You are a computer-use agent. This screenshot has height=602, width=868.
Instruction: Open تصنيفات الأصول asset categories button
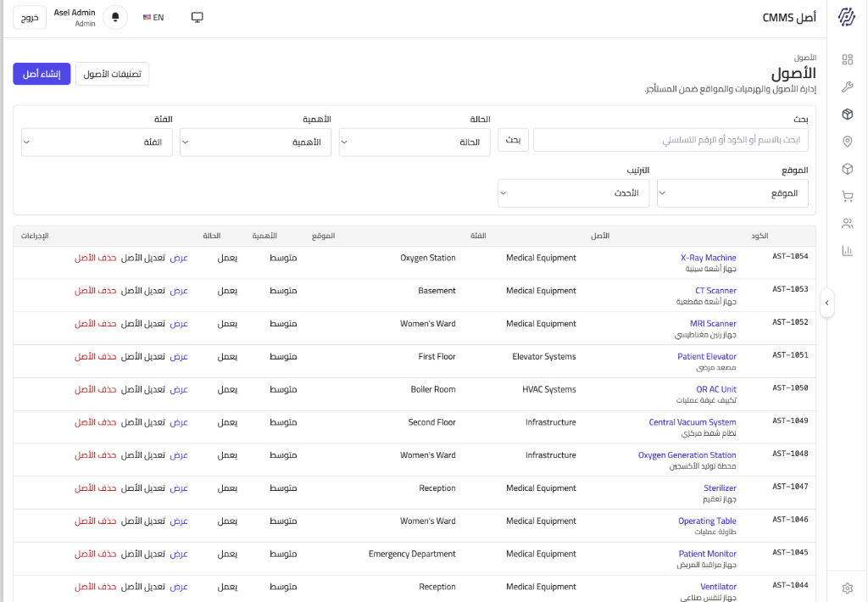coord(113,74)
